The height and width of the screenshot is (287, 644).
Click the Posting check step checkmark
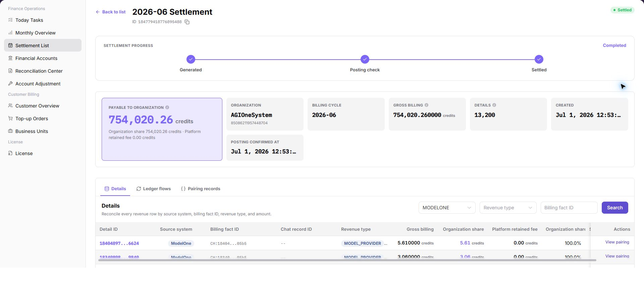365,59
